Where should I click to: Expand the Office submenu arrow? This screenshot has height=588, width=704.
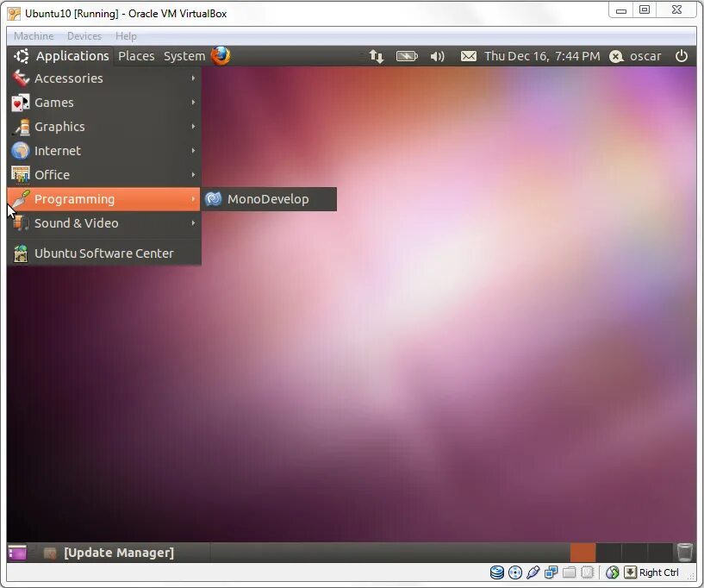(193, 175)
